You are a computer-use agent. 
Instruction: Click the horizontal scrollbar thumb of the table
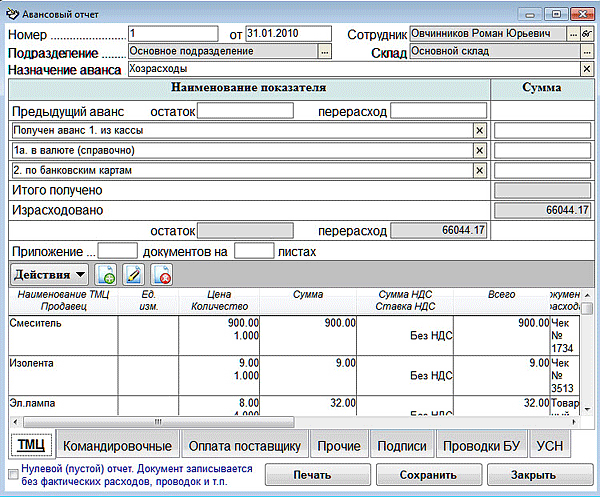[158, 422]
